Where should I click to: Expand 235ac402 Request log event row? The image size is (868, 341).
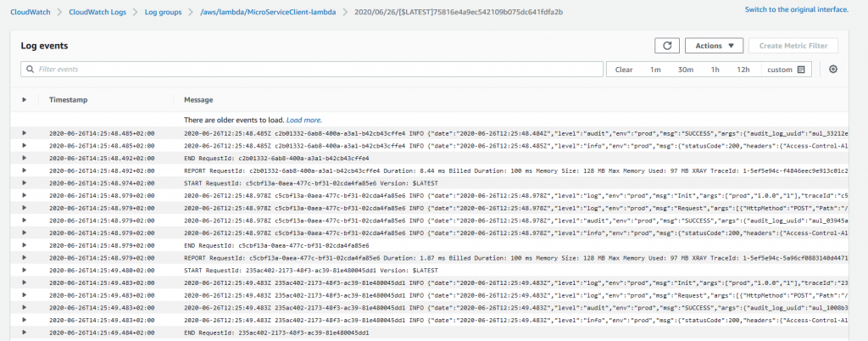tap(24, 295)
